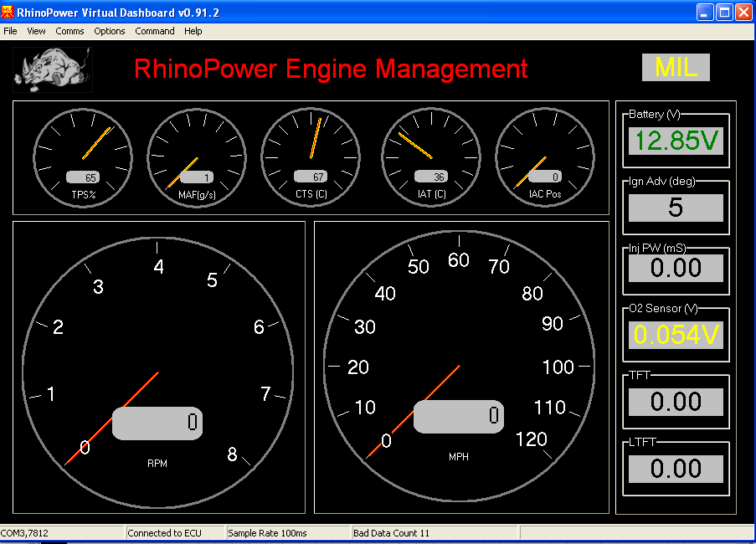Click the IAT (C) temperature gauge
The image size is (756, 544).
431,157
